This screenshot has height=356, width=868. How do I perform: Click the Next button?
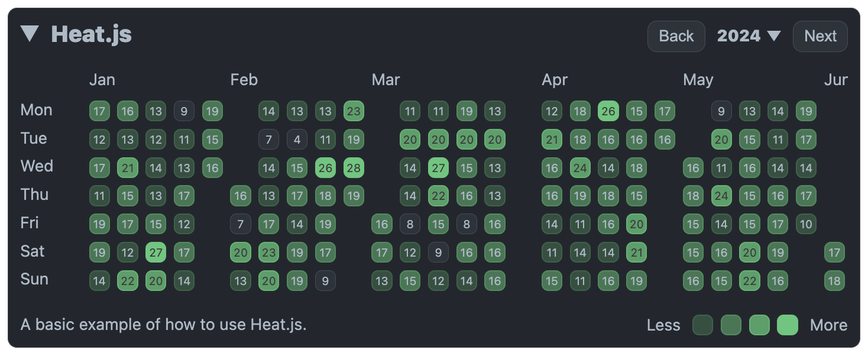(820, 36)
